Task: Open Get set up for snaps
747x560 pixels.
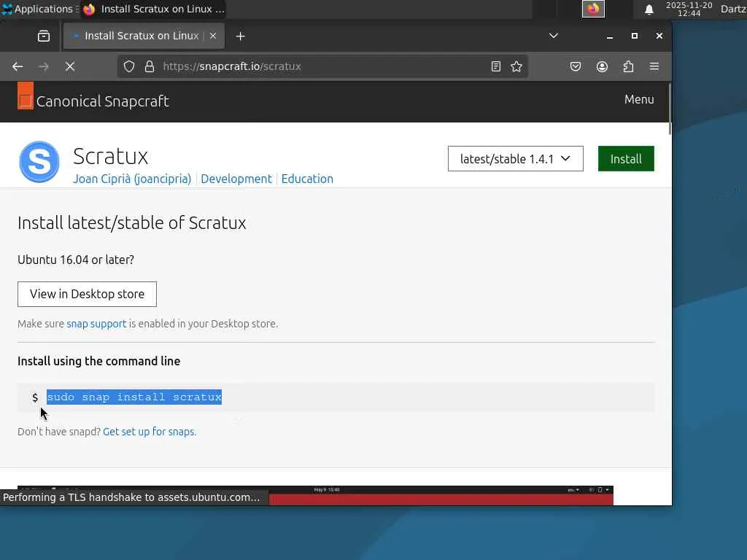Action: tap(150, 432)
